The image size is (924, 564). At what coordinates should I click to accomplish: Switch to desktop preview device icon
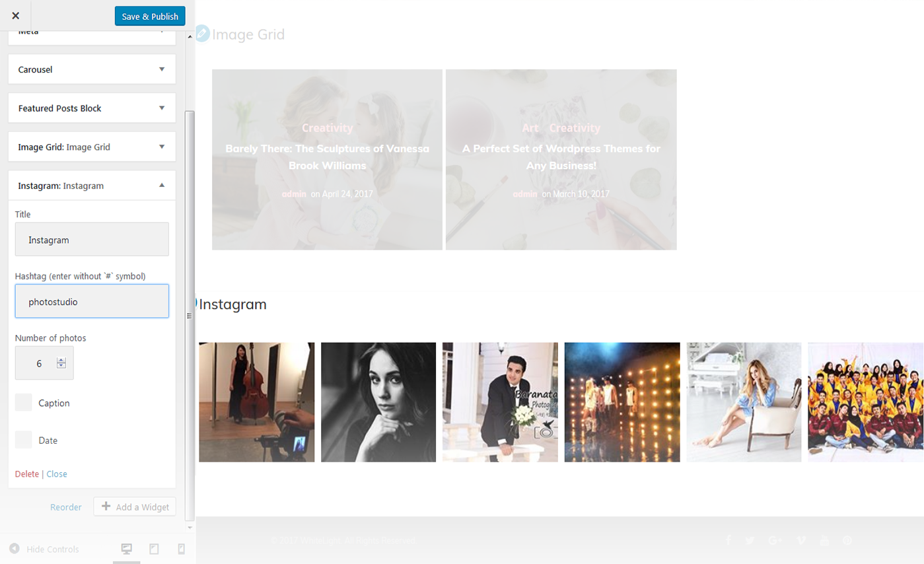127,549
